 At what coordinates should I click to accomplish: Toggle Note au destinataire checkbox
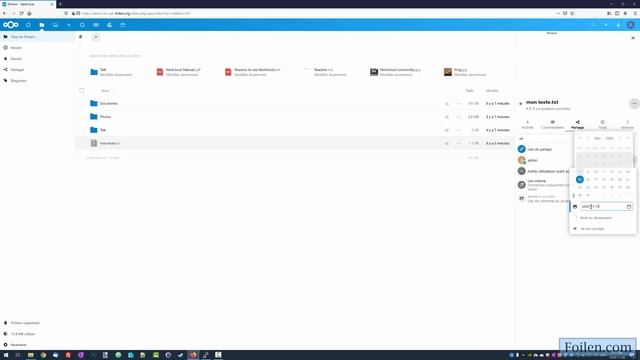[575, 218]
